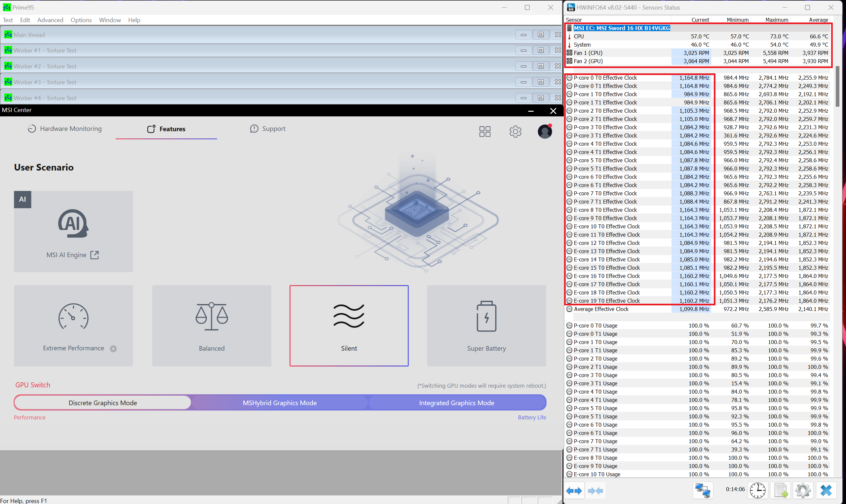Open the Prime95 Edit menu

click(x=25, y=20)
